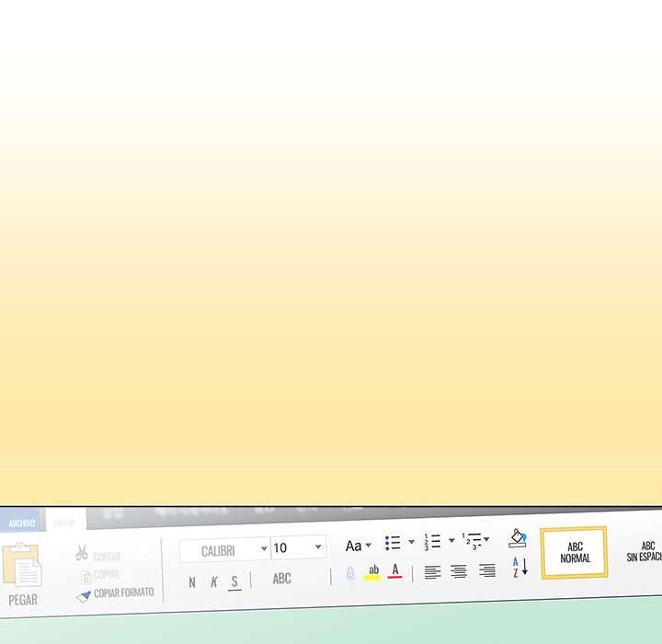Click the paint bucket shading icon
Image resolution: width=662 pixels, height=644 pixels.
tap(518, 538)
